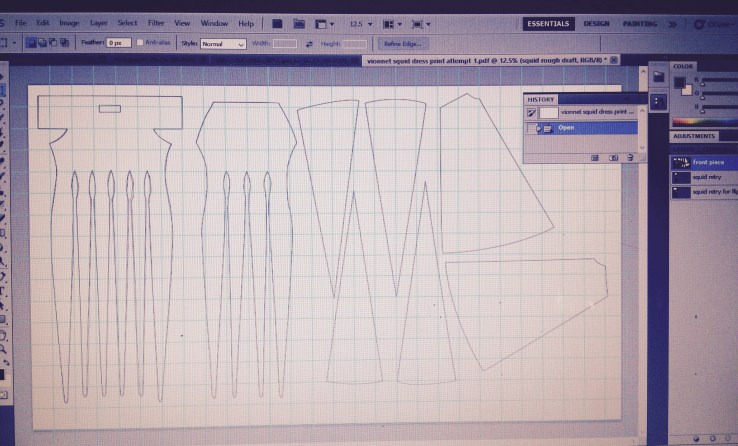Select the New selection mode icon

click(31, 42)
